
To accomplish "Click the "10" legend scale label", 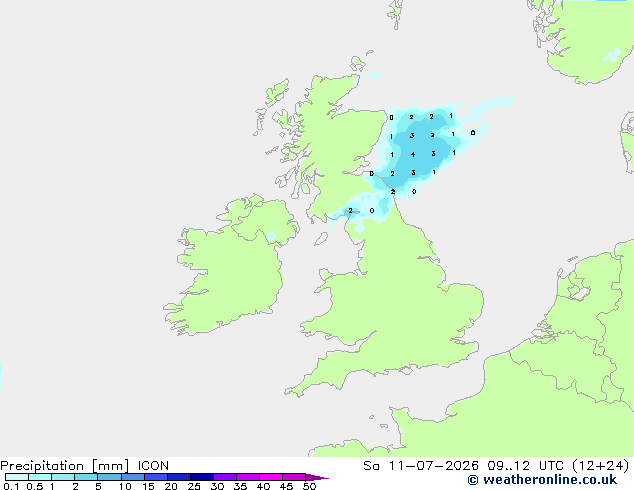I will tap(125, 486).
